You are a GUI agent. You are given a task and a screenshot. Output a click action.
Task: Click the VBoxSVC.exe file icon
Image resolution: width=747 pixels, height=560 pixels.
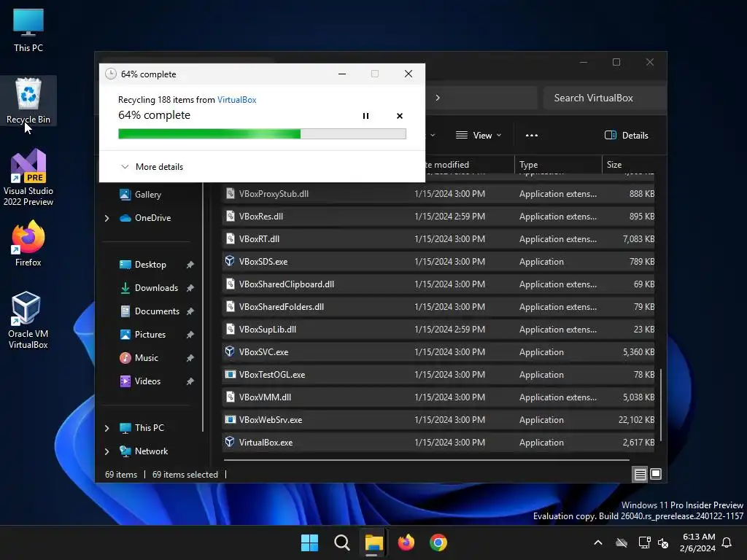[x=230, y=351]
